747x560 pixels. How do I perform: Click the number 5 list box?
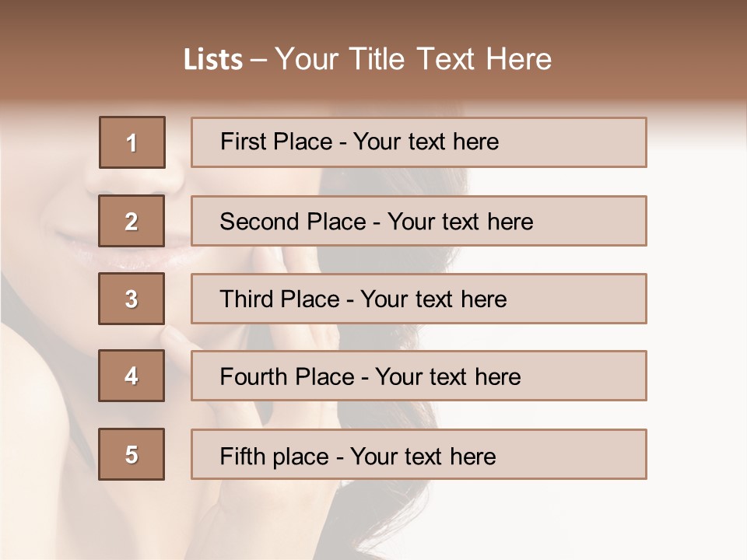click(x=132, y=454)
